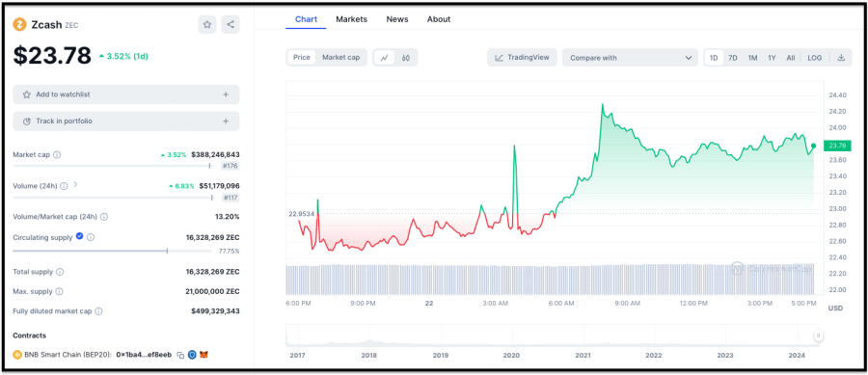
Task: Click the price spike near 3:00 AM
Action: click(515, 147)
